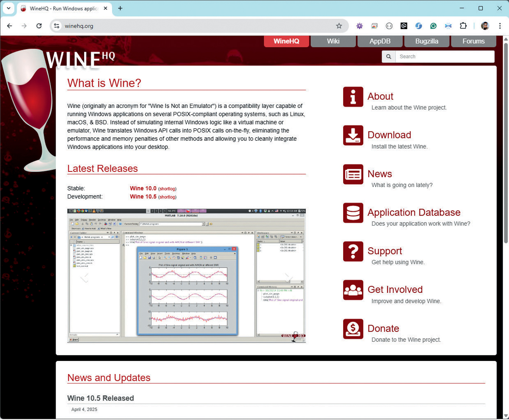Open the Donate link
Image resolution: width=509 pixels, height=420 pixels.
point(383,328)
